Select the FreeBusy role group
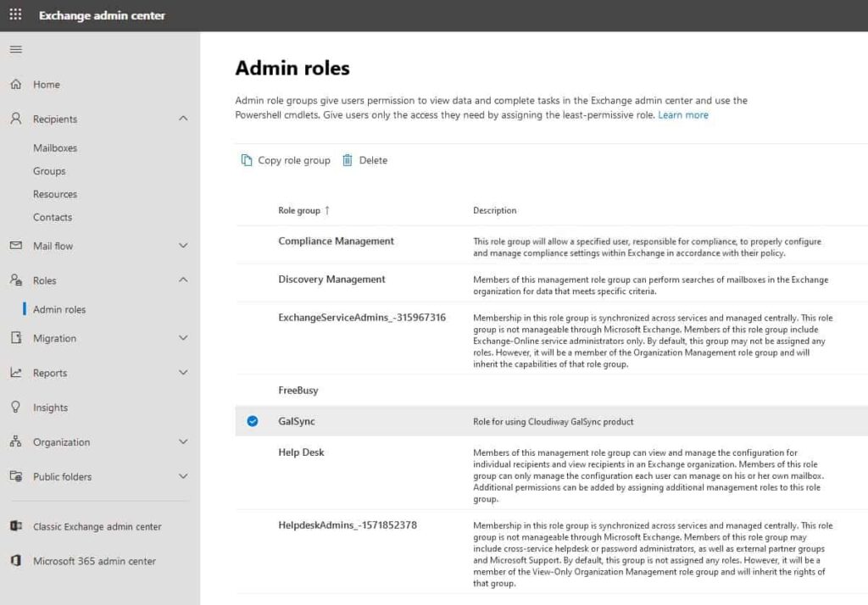 (x=298, y=391)
